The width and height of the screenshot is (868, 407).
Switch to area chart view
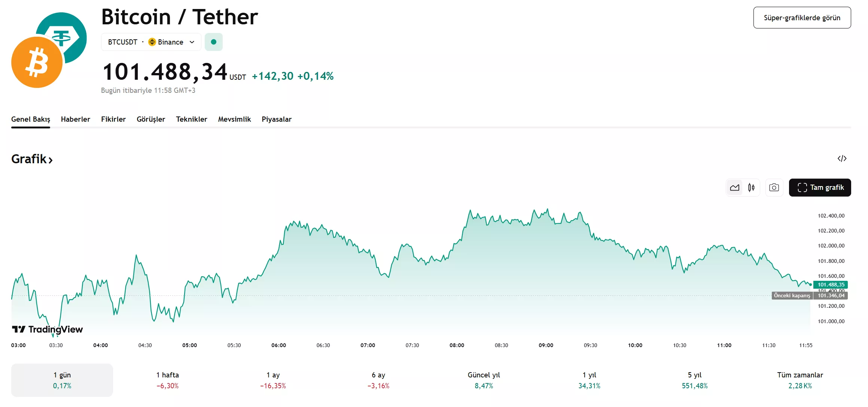pos(734,188)
